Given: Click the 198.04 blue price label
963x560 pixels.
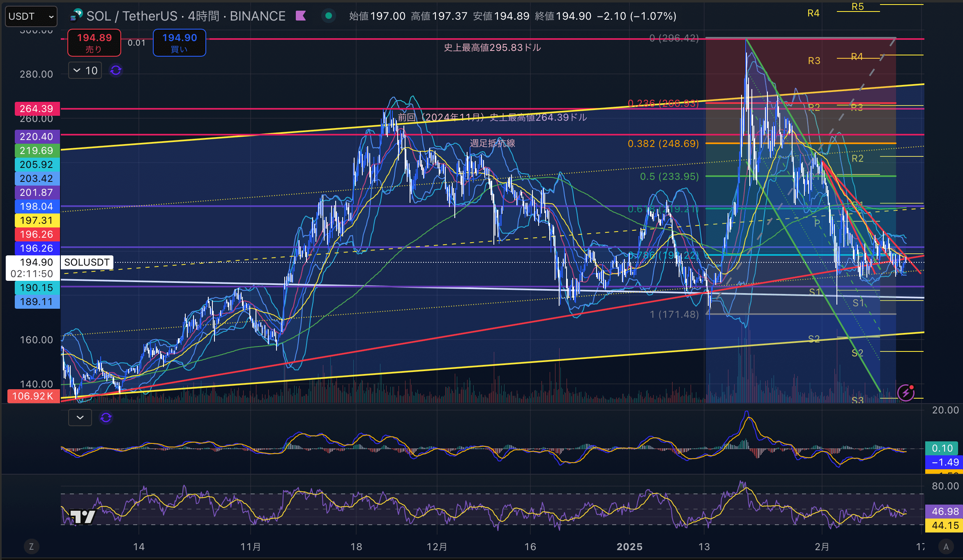Looking at the screenshot, I should 37,207.
